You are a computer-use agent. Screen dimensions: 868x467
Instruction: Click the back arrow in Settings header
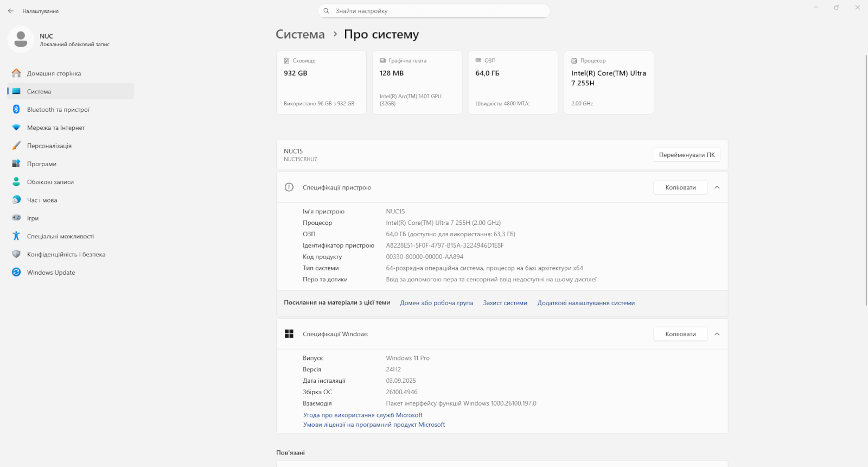click(x=11, y=11)
